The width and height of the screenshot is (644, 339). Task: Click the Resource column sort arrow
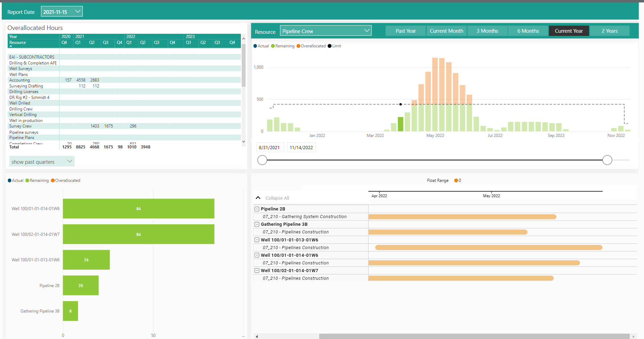click(x=11, y=46)
